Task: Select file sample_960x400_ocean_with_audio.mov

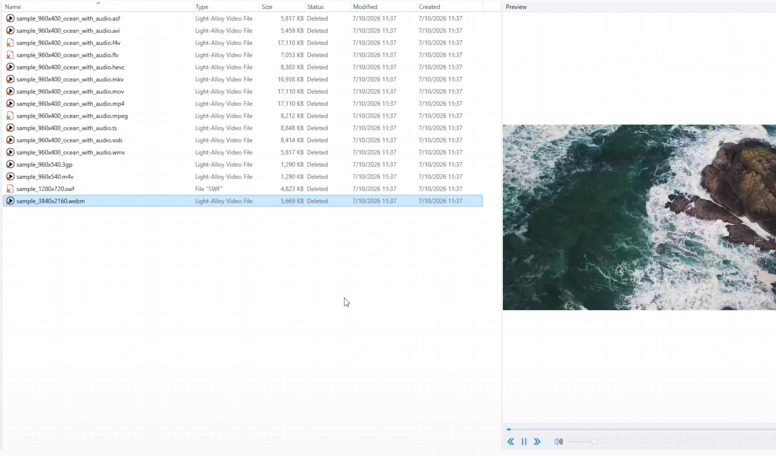Action: point(70,92)
